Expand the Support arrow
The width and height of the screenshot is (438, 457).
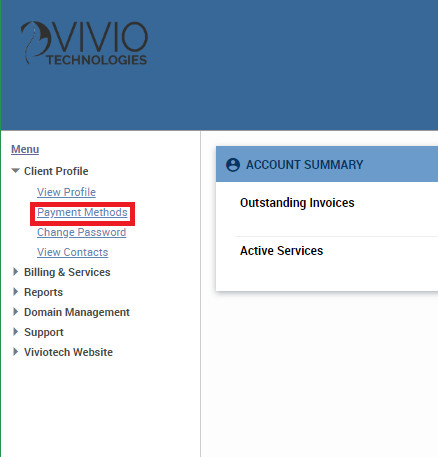pos(15,332)
